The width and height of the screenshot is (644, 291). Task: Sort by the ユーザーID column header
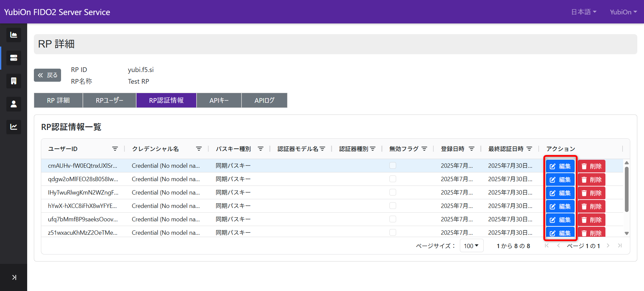tap(63, 149)
